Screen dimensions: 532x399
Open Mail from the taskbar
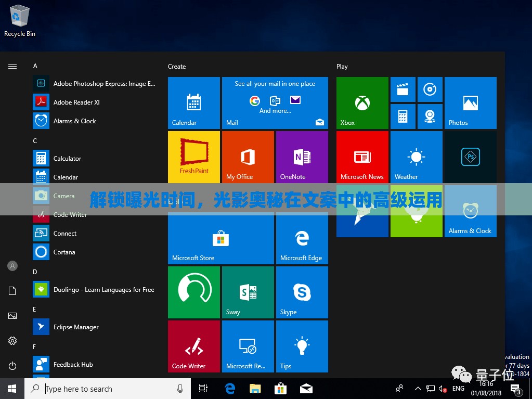coord(306,389)
